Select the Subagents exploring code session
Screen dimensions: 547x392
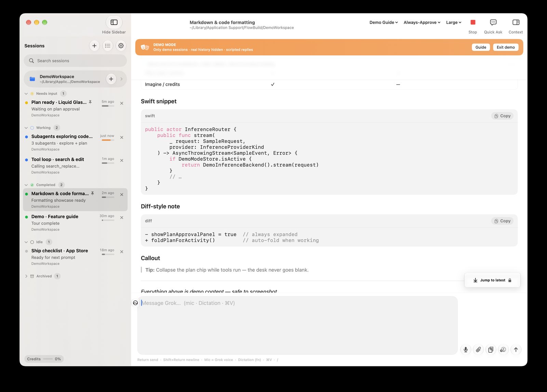coord(75,142)
